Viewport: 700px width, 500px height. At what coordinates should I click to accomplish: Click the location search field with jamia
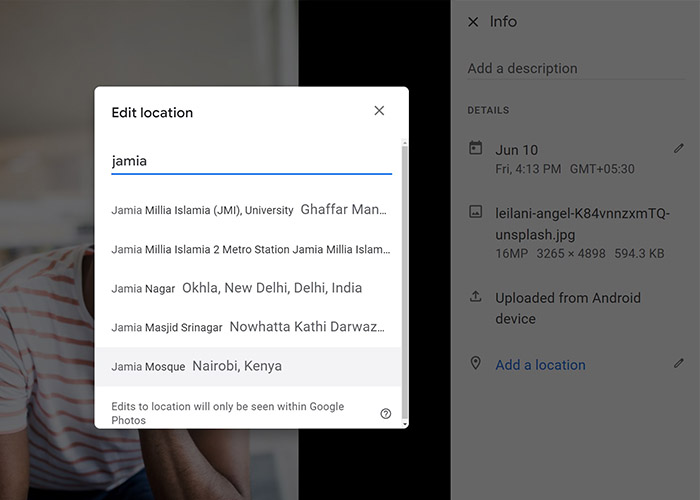click(251, 161)
